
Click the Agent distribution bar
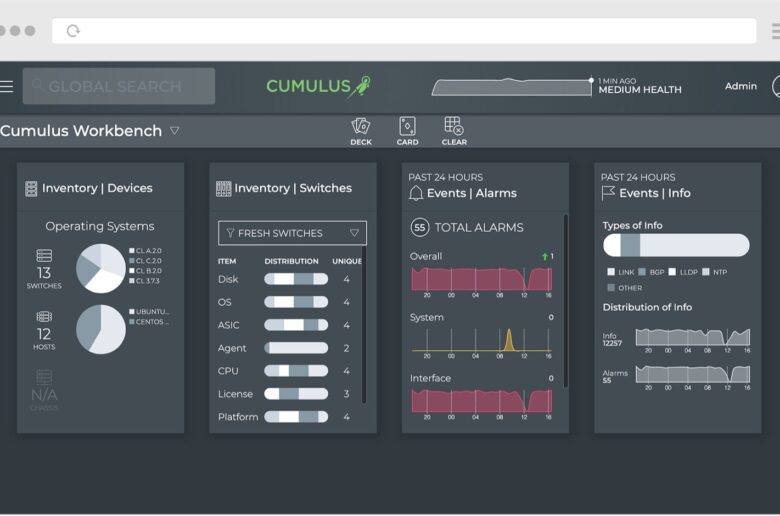[x=296, y=348]
